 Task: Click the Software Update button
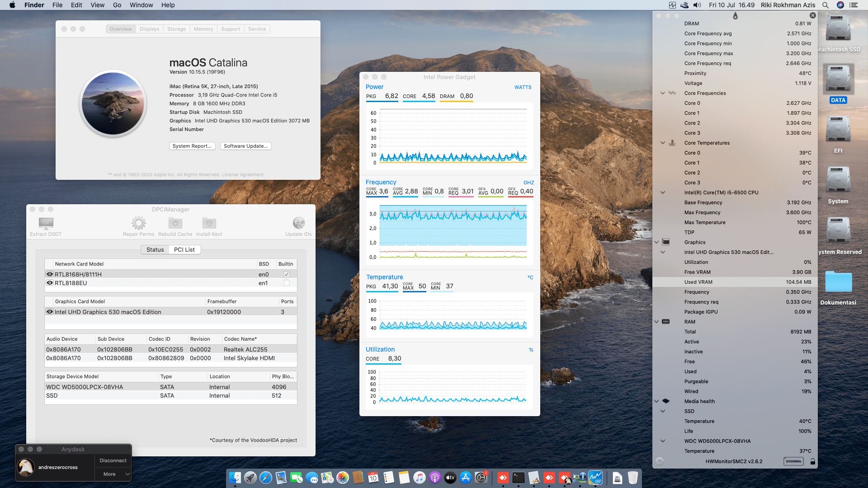click(245, 146)
